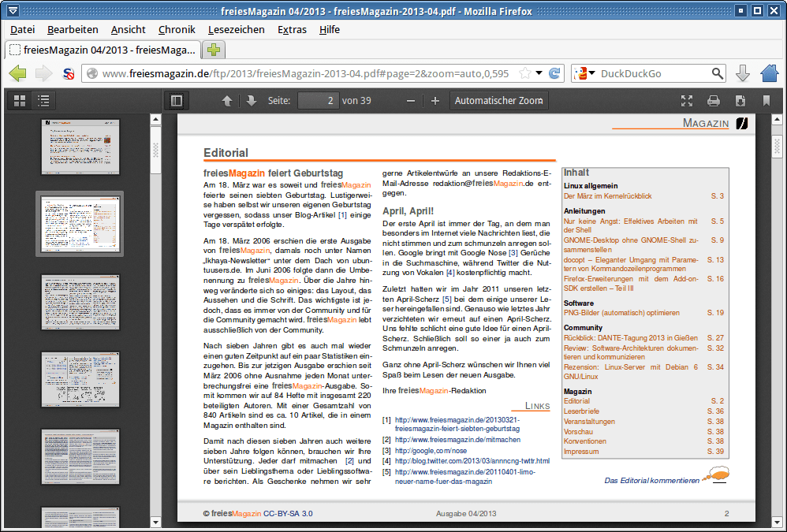Open the Impressum contents entry
Screen dimensions: 787x532
pos(580,452)
